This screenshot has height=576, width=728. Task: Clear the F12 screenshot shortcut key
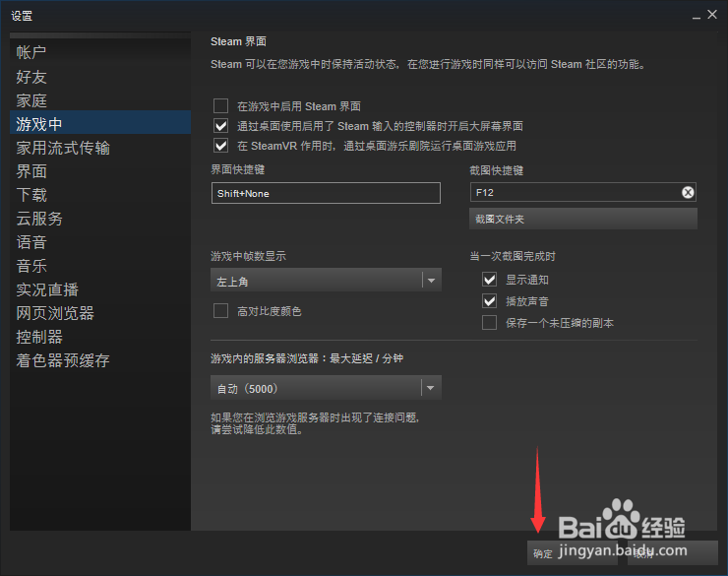688,192
